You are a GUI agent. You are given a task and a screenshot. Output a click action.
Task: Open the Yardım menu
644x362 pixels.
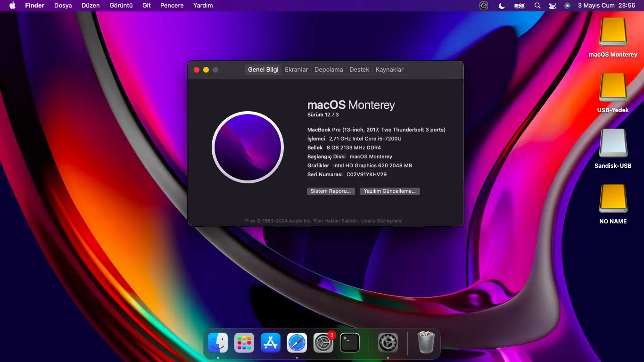click(203, 6)
